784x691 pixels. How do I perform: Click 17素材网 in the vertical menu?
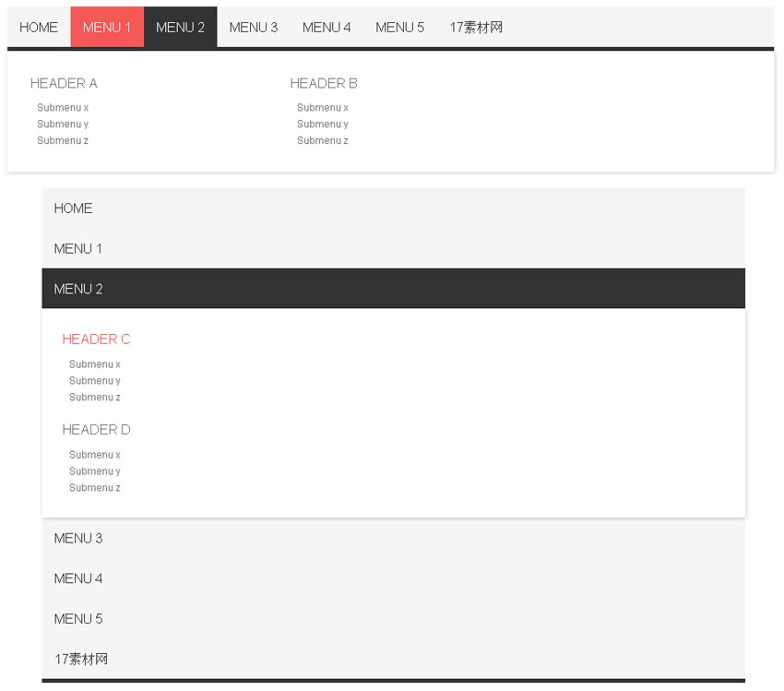pos(394,659)
